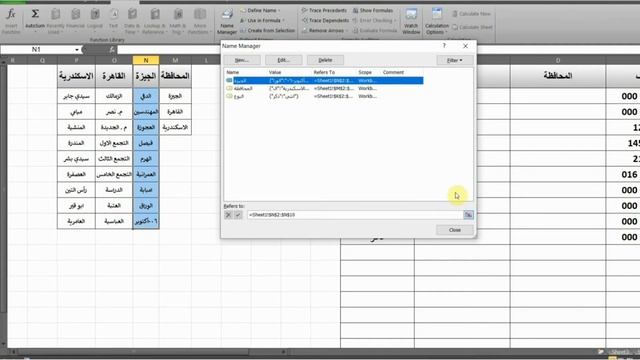Click the القاهرة header cell in column O

[x=114, y=76]
